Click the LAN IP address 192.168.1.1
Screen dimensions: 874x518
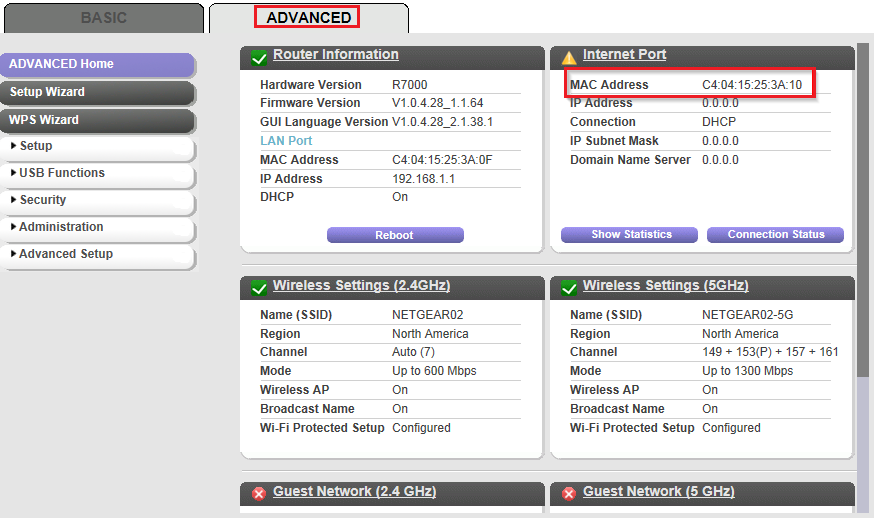point(423,179)
